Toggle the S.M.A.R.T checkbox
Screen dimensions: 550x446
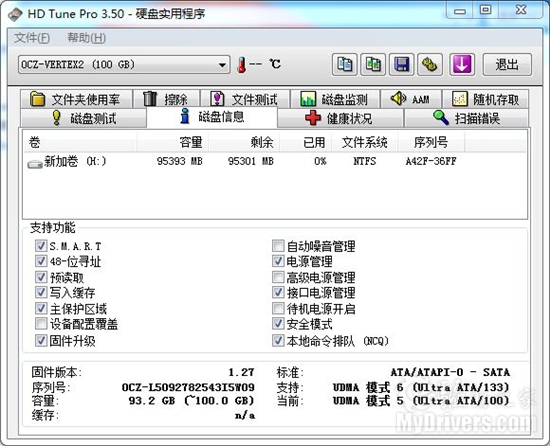[x=41, y=246]
